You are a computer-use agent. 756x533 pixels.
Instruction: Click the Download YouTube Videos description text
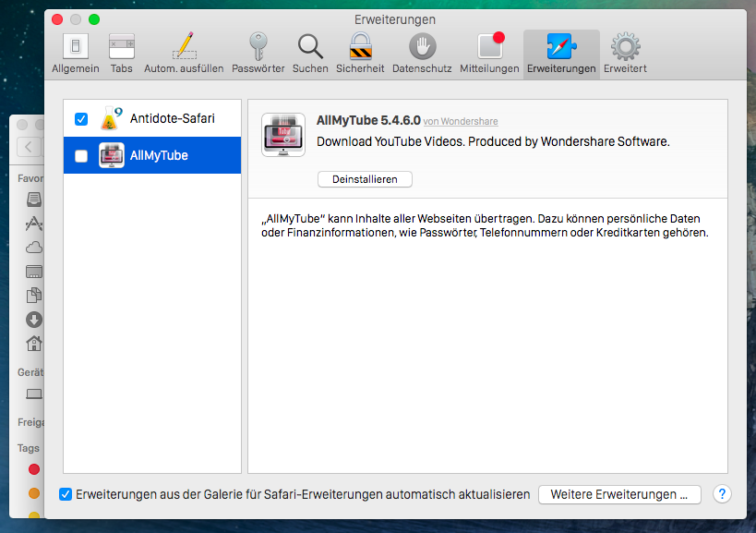pos(493,141)
